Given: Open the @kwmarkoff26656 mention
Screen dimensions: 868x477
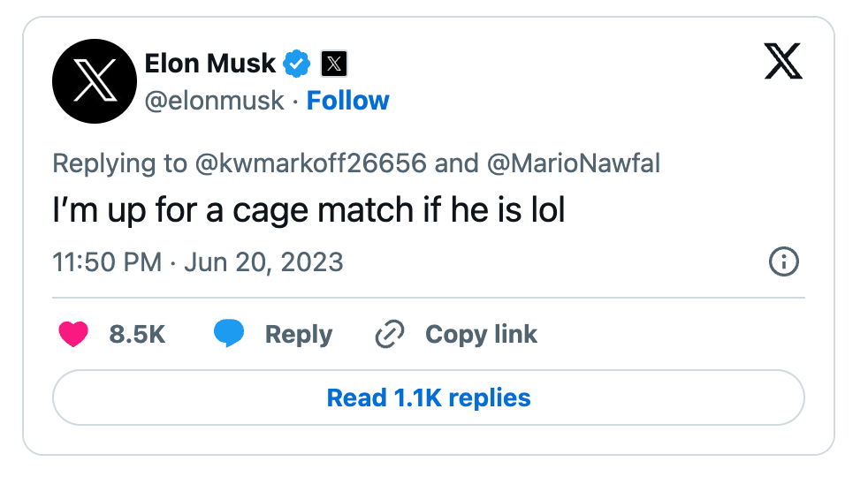Looking at the screenshot, I should coord(309,163).
